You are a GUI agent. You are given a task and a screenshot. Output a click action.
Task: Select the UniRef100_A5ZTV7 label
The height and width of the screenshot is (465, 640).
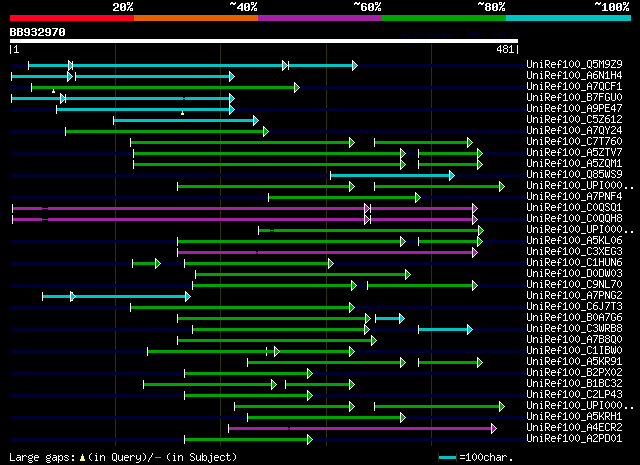pos(574,152)
